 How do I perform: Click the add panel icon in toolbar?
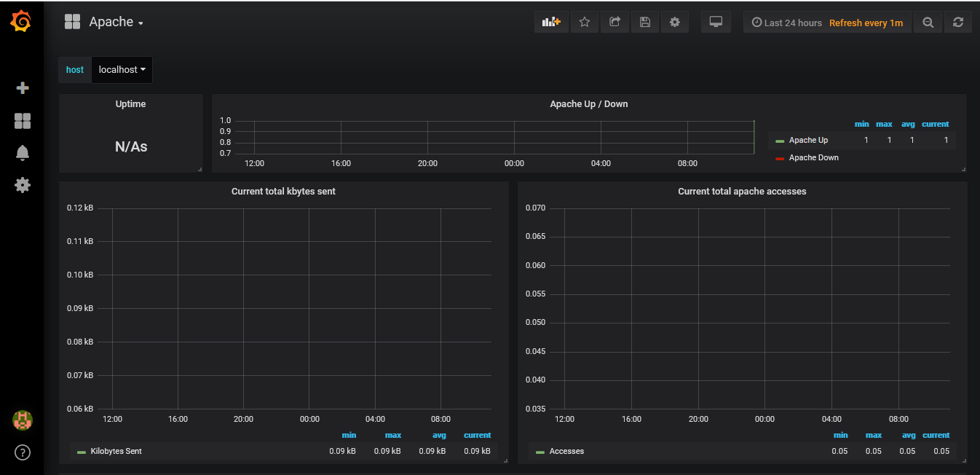tap(551, 22)
